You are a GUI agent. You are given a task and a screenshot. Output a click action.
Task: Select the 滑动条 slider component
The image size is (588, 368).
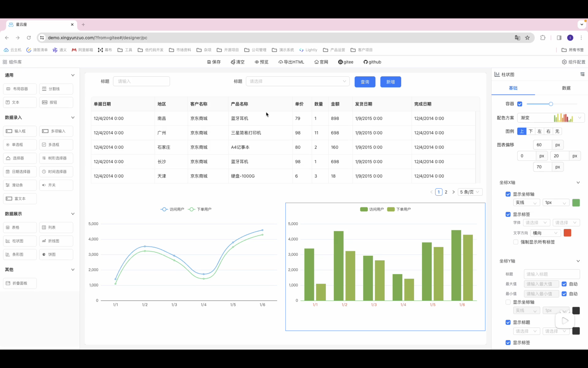coord(20,185)
